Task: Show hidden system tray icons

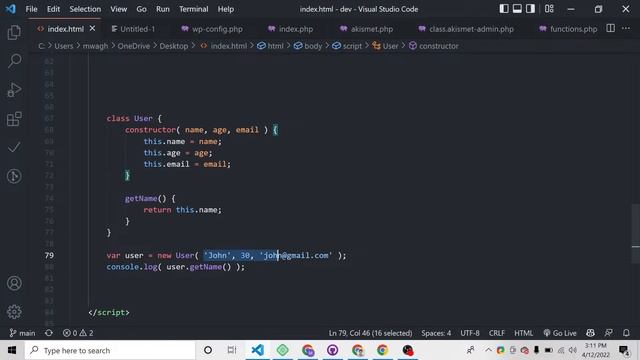Action: [488, 350]
